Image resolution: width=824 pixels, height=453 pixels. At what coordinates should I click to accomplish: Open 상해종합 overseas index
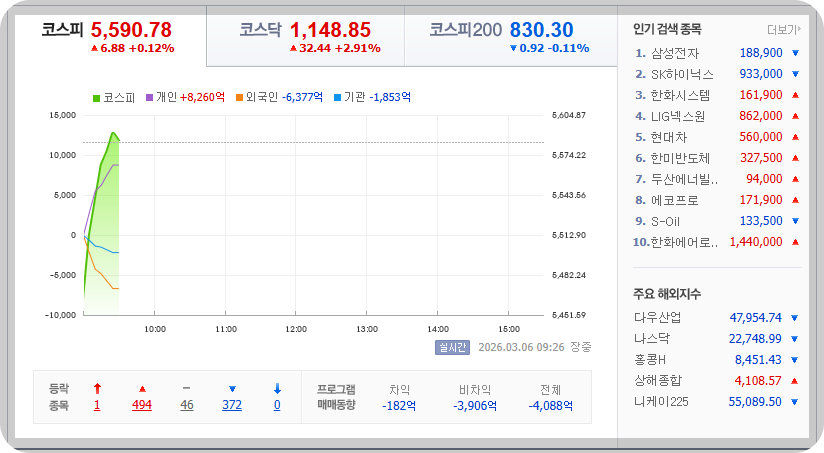pos(657,381)
